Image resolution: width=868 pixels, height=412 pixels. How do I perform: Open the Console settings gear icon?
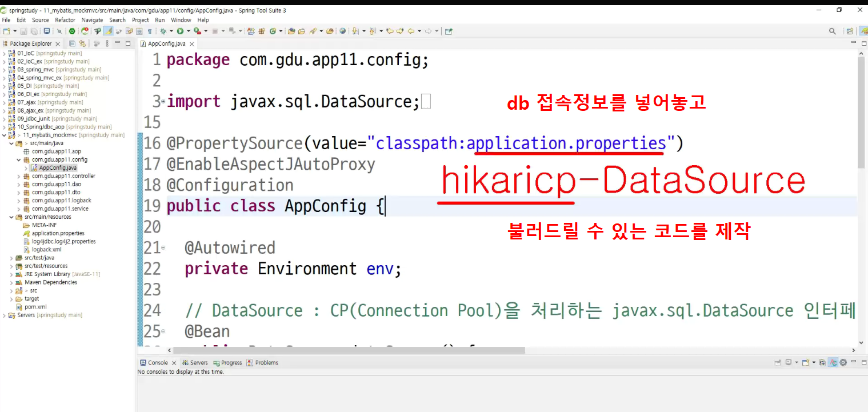coord(843,363)
